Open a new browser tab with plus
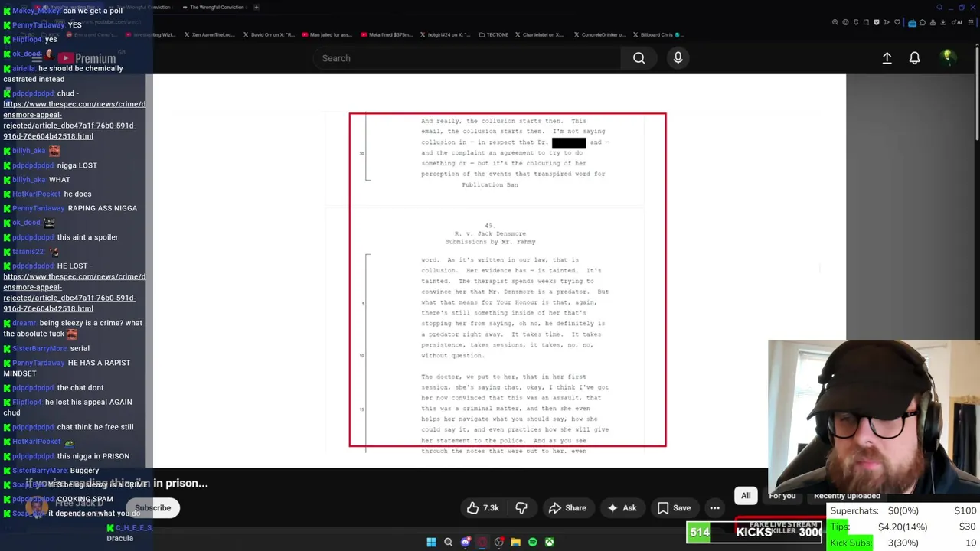 256,8
